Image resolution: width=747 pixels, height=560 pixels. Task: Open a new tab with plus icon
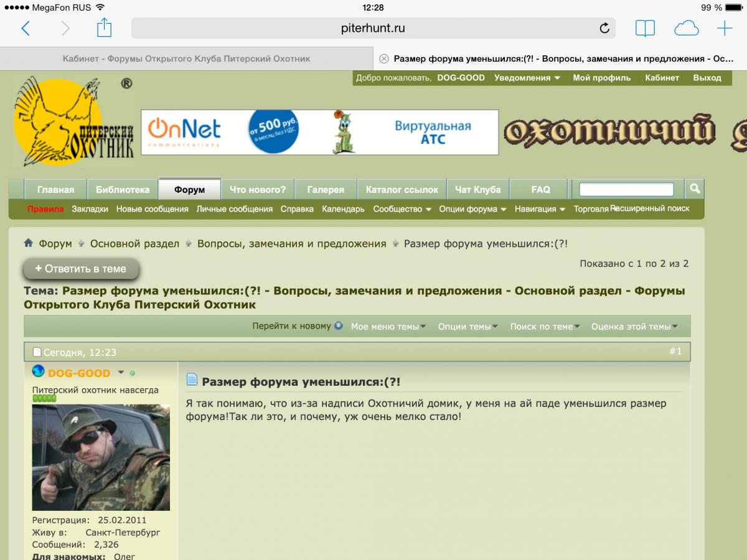tap(725, 28)
